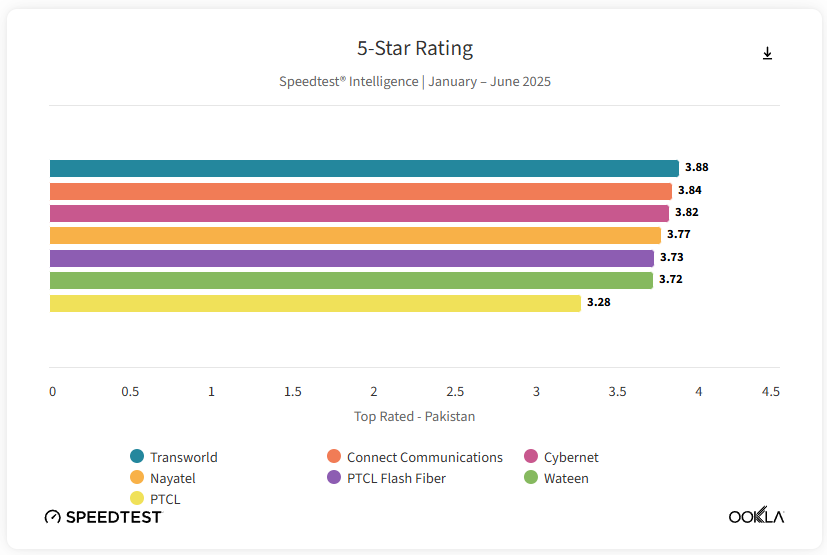Click the green Wateen bar
Viewport: 827px width, 555px height.
351,280
